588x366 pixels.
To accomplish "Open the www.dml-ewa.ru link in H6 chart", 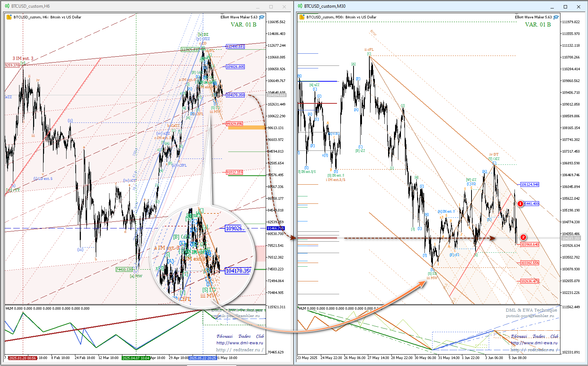I will (x=240, y=343).
